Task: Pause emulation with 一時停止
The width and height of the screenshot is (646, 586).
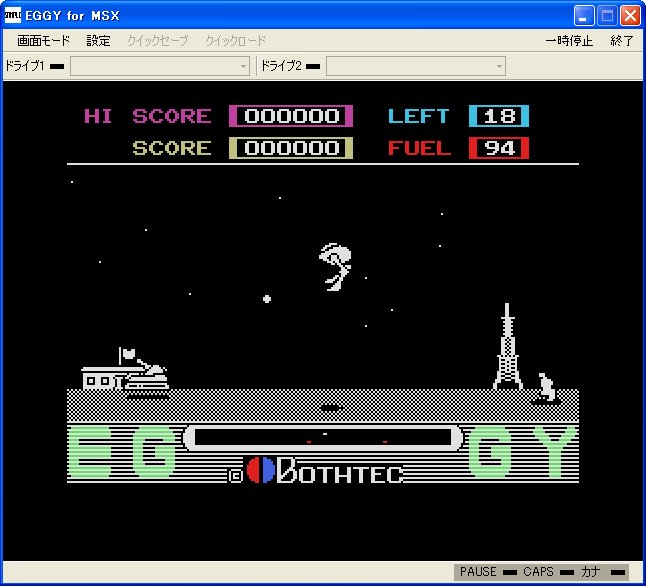Action: tap(569, 40)
